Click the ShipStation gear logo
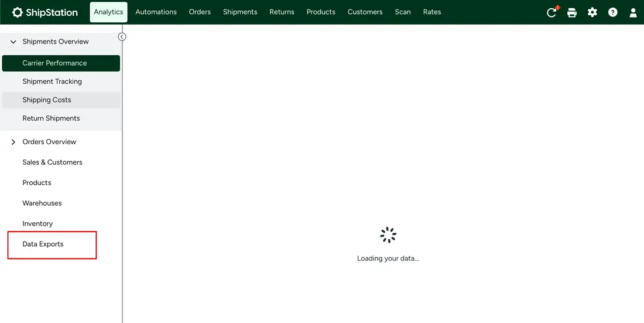 (x=17, y=12)
